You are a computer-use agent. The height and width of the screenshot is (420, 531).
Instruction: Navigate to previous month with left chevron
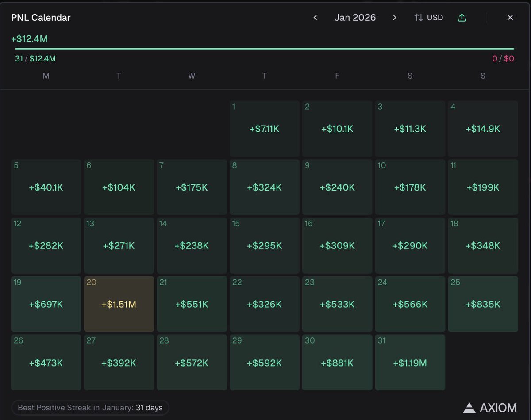coord(315,17)
